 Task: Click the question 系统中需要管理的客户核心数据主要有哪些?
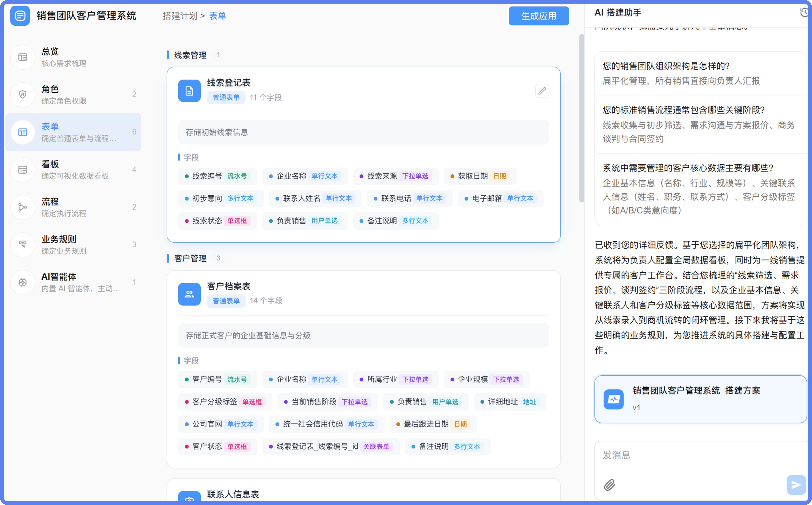688,168
